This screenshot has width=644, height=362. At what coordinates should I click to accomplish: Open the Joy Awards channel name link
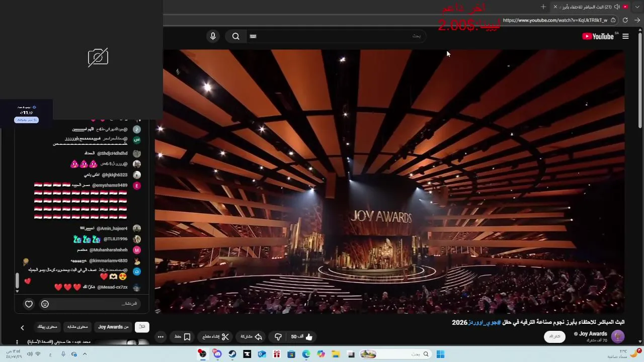point(593,334)
